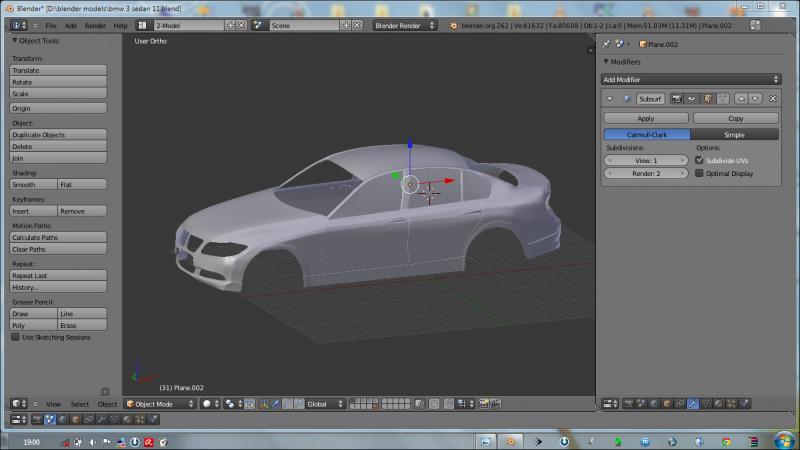Image resolution: width=800 pixels, height=450 pixels.
Task: Collapse the Modifiers panel
Action: pos(606,62)
